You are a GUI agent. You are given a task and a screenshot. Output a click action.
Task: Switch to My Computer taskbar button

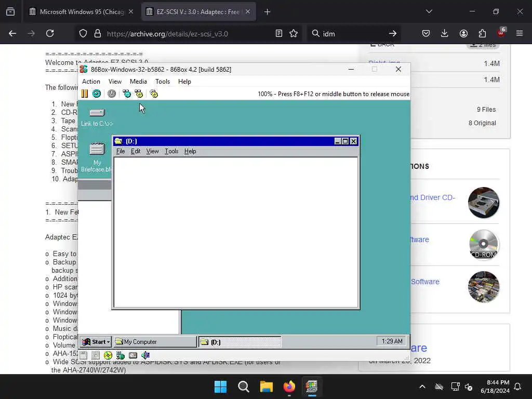click(x=155, y=342)
